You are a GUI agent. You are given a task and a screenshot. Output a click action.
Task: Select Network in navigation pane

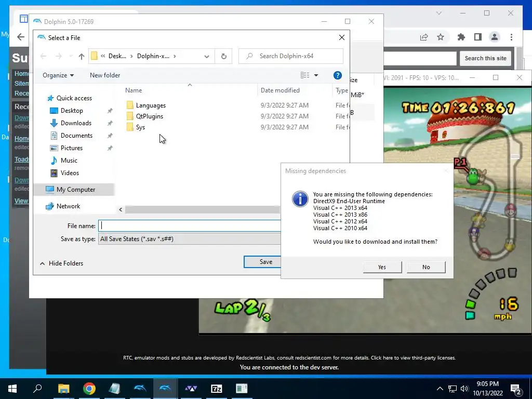click(68, 206)
